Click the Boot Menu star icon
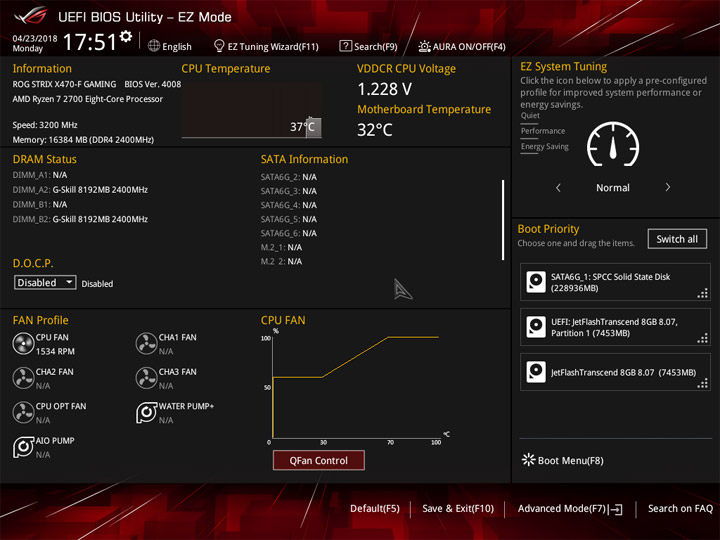Image resolution: width=720 pixels, height=540 pixels. [x=528, y=460]
